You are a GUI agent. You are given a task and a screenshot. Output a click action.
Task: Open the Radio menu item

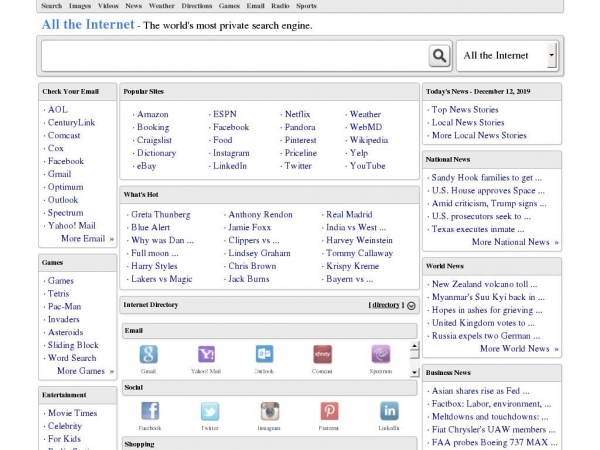pos(280,6)
